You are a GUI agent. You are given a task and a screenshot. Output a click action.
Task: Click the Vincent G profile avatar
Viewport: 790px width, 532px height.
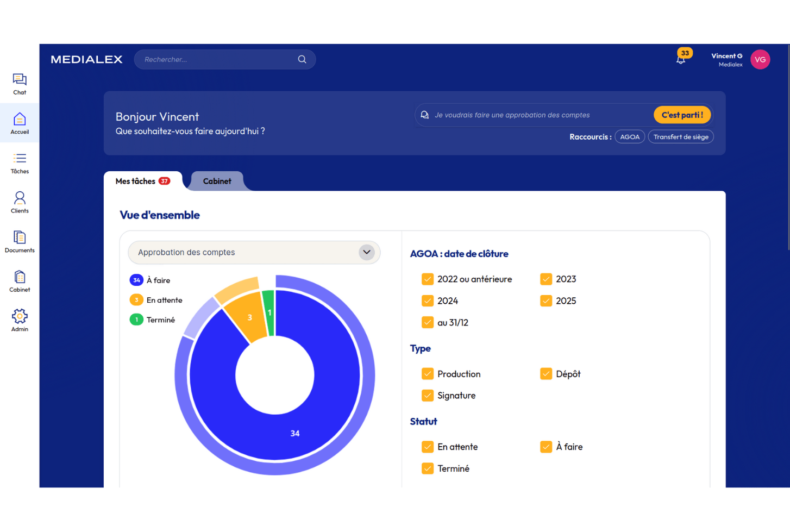click(760, 59)
